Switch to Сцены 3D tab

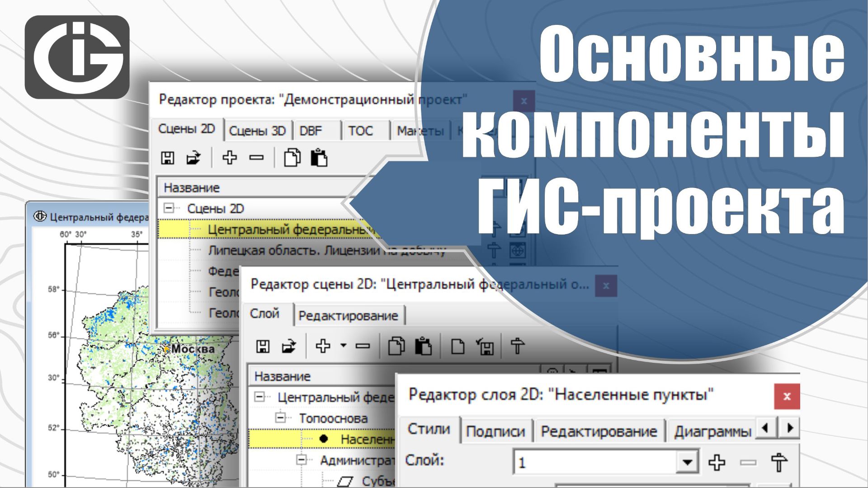pyautogui.click(x=257, y=131)
